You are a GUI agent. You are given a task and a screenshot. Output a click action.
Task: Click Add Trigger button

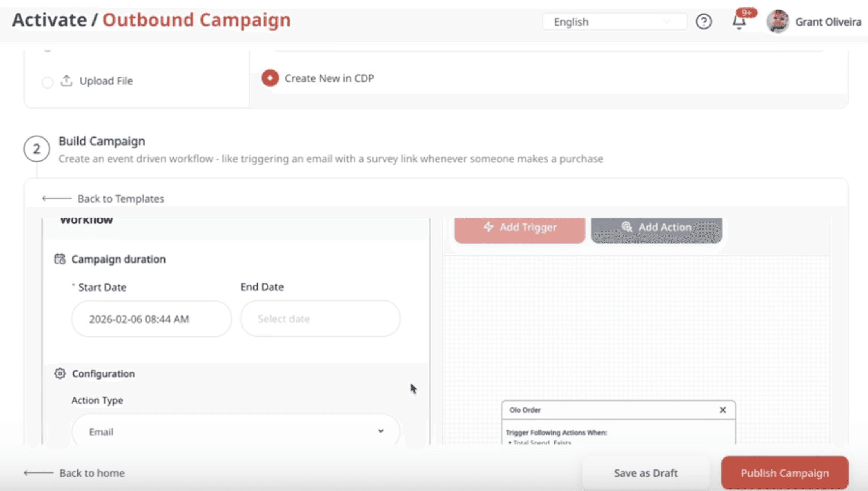tap(519, 228)
